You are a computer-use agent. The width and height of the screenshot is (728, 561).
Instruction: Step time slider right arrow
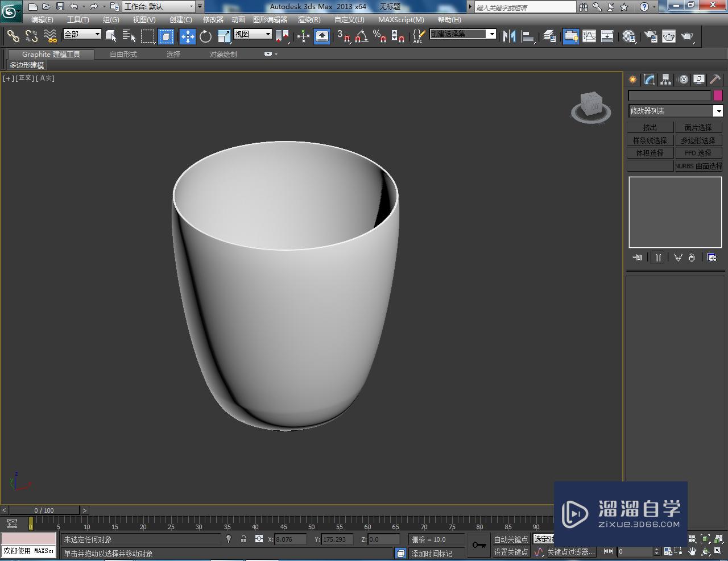coord(84,510)
